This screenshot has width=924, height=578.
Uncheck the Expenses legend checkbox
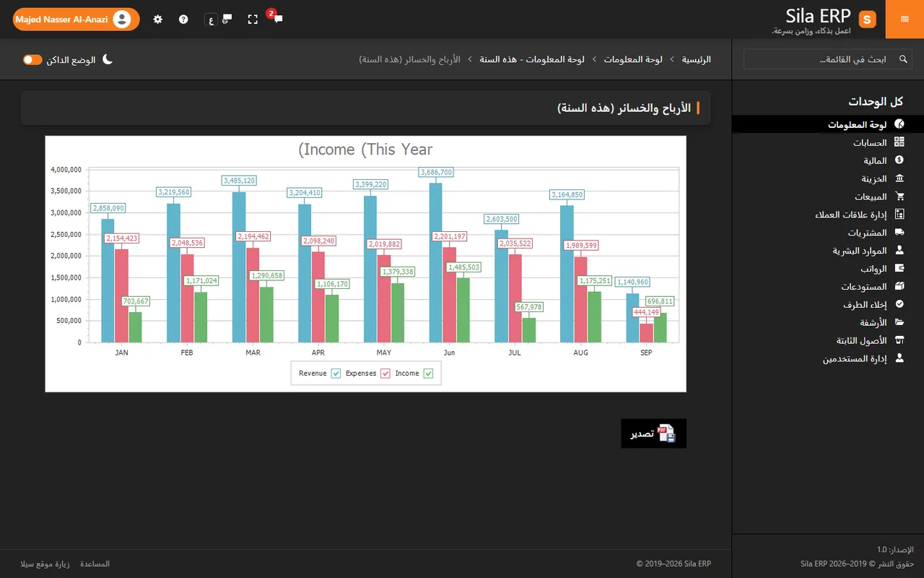[385, 374]
